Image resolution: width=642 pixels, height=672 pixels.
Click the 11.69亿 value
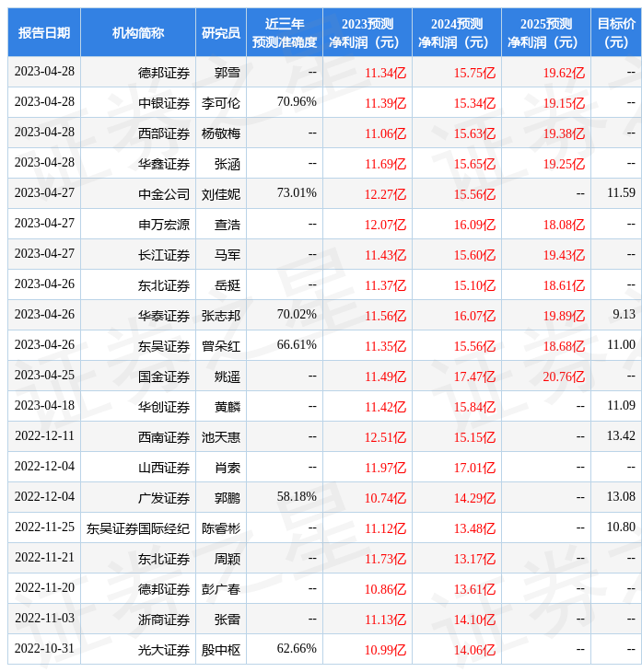click(x=385, y=164)
